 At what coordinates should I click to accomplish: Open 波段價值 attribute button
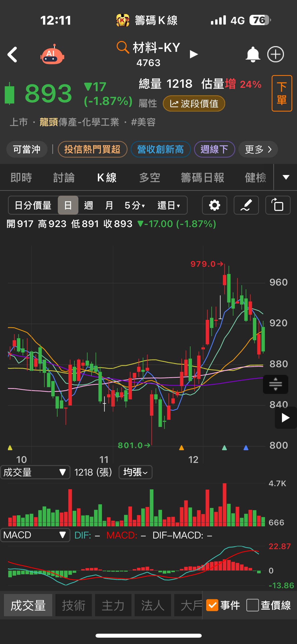coord(194,104)
